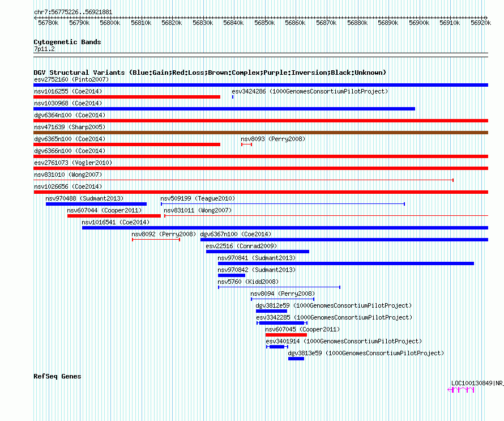Click the nsv970488 (Sudmant2013) blue bar

click(96, 204)
